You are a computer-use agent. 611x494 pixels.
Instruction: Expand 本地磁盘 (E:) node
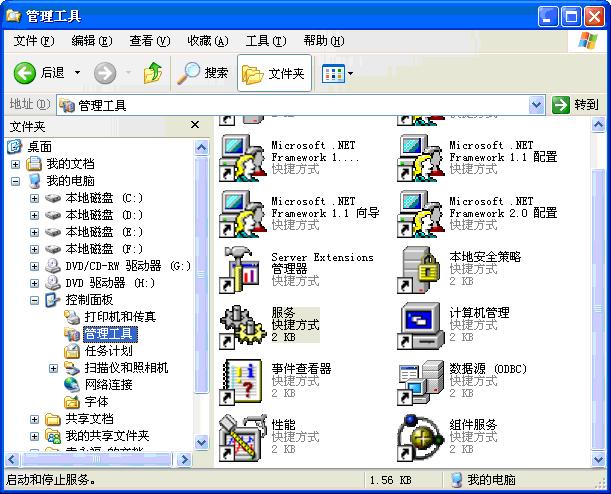click(34, 232)
